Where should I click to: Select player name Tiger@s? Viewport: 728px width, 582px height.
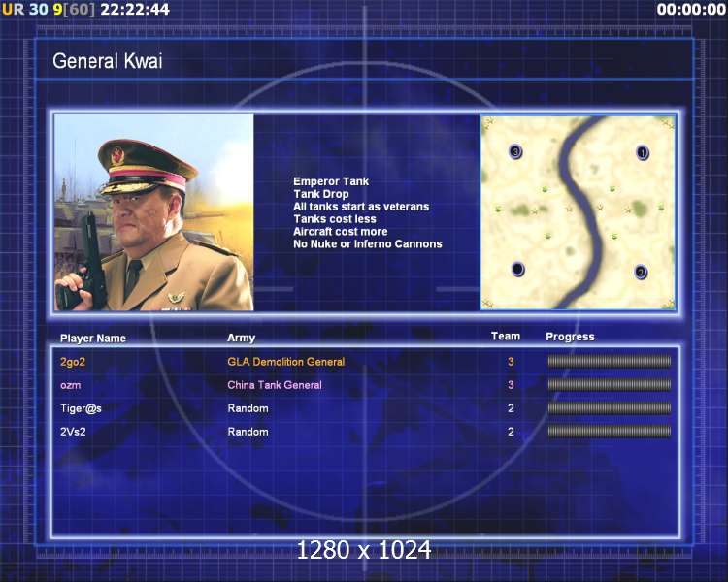pos(81,408)
